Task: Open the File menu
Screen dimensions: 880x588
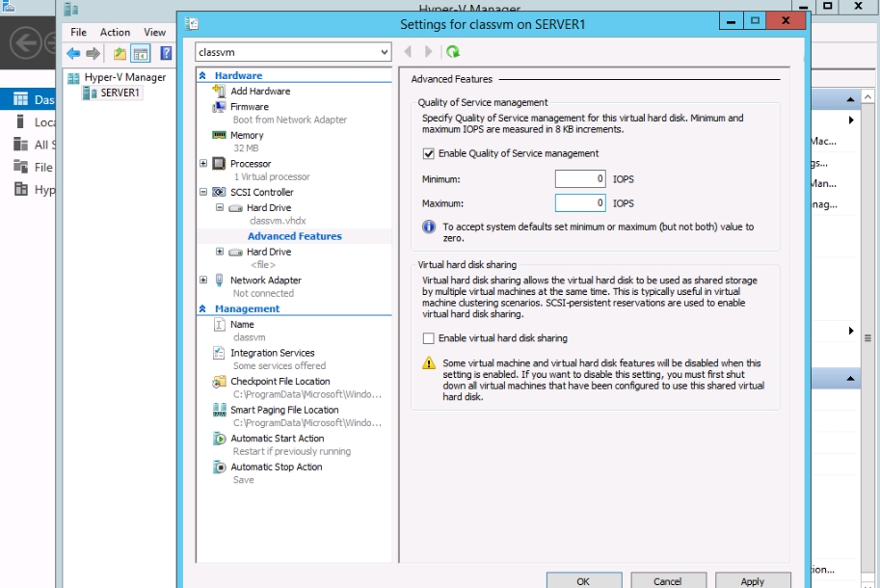Action: pyautogui.click(x=78, y=32)
